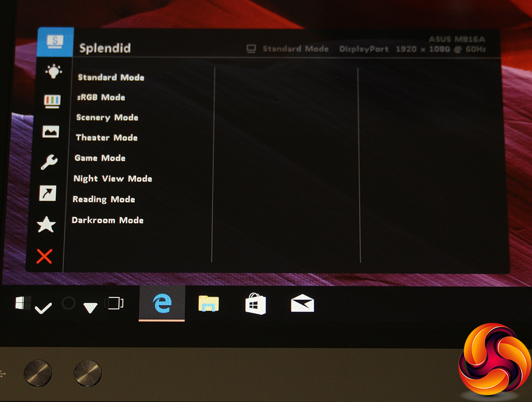The image size is (532, 402).
Task: Open the System Setup wrench icon
Action: click(x=49, y=162)
